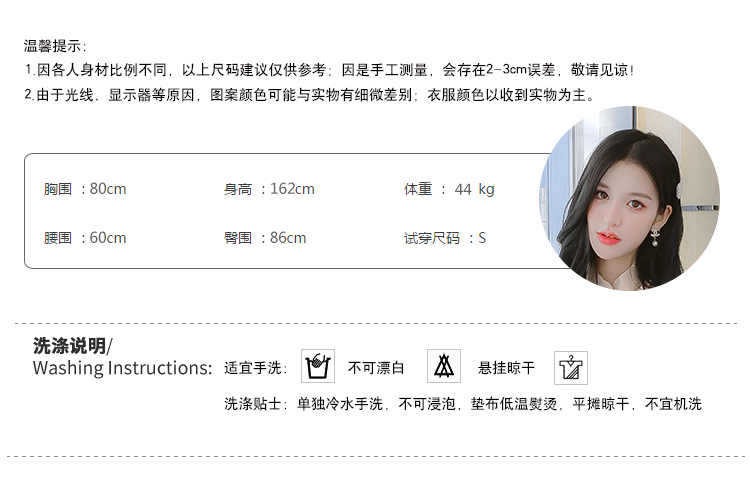The image size is (750, 479).
Task: Click the first tip about size reference
Action: pyautogui.click(x=330, y=70)
